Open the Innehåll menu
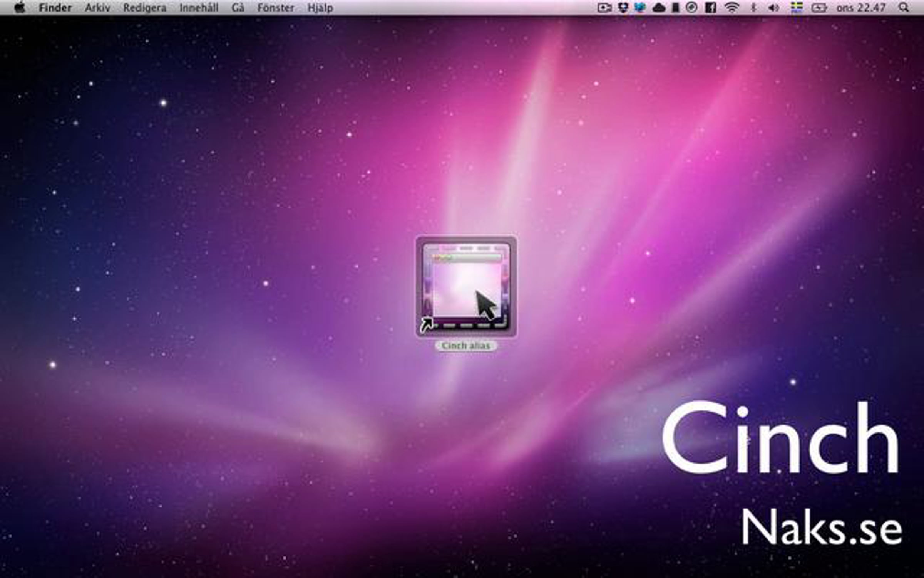 [x=199, y=8]
